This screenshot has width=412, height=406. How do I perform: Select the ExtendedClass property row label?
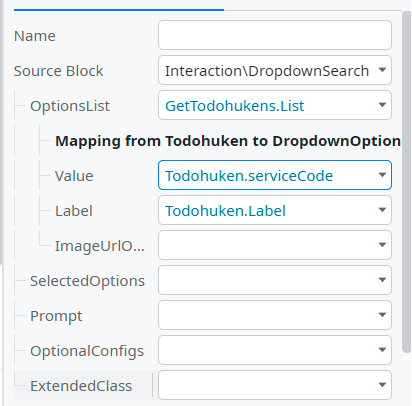(81, 386)
